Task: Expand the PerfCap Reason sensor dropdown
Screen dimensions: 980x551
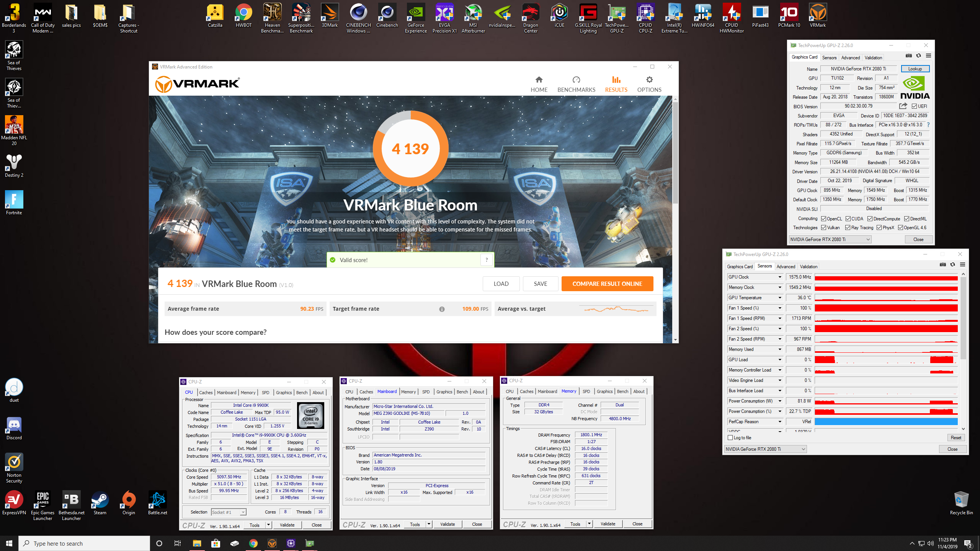Action: click(779, 422)
